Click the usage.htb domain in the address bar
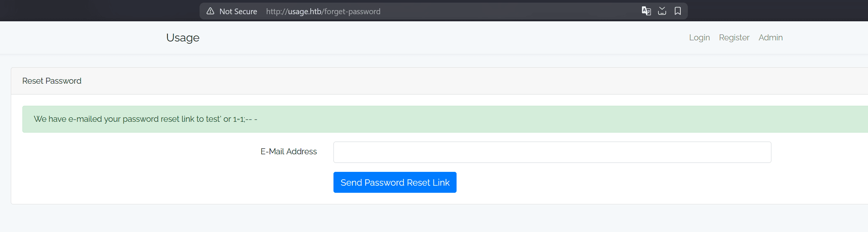Screen dimensions: 868x232 click(x=304, y=11)
